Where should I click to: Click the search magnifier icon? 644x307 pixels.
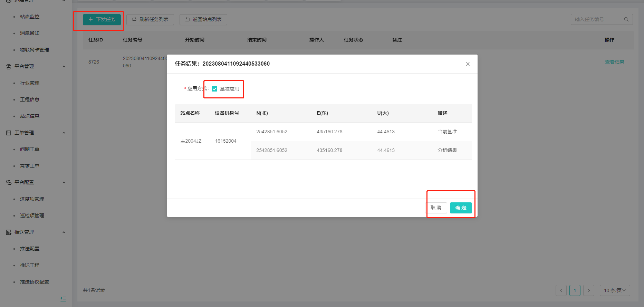(626, 19)
